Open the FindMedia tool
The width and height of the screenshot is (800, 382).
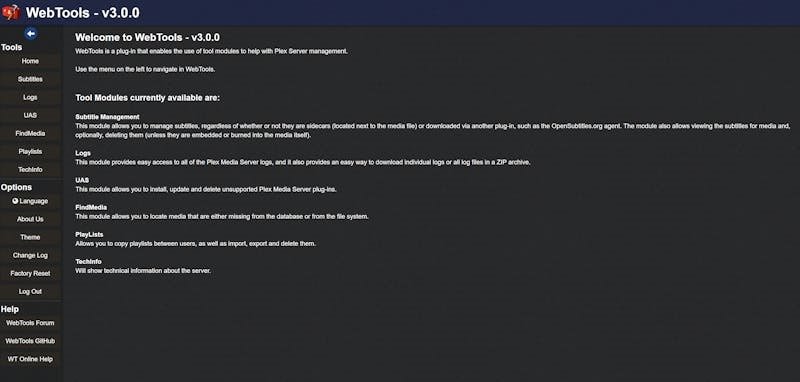click(30, 134)
